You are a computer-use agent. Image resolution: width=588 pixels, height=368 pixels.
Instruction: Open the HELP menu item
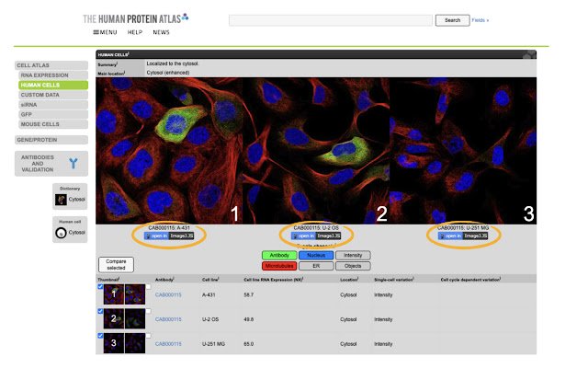click(135, 32)
